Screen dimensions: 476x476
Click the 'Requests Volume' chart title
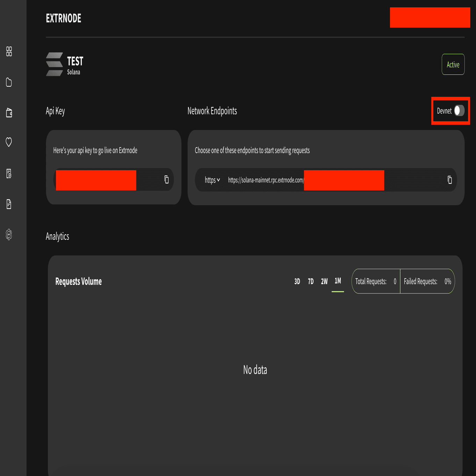click(79, 282)
